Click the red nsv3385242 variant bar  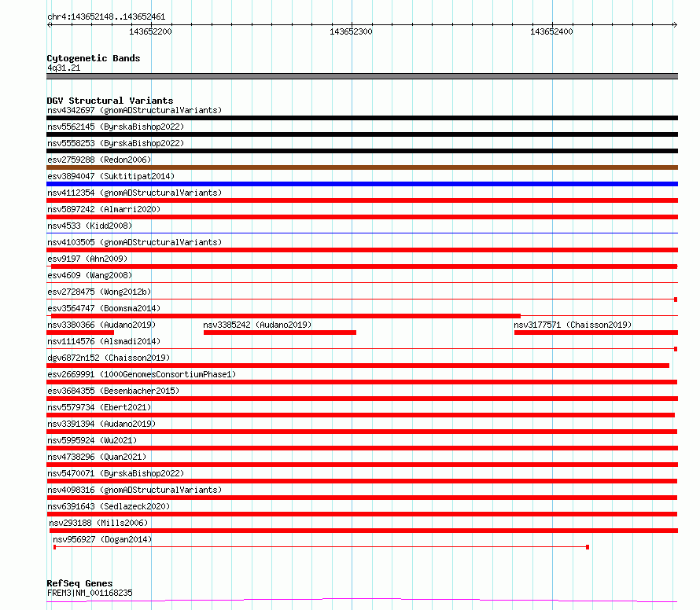[x=280, y=333]
